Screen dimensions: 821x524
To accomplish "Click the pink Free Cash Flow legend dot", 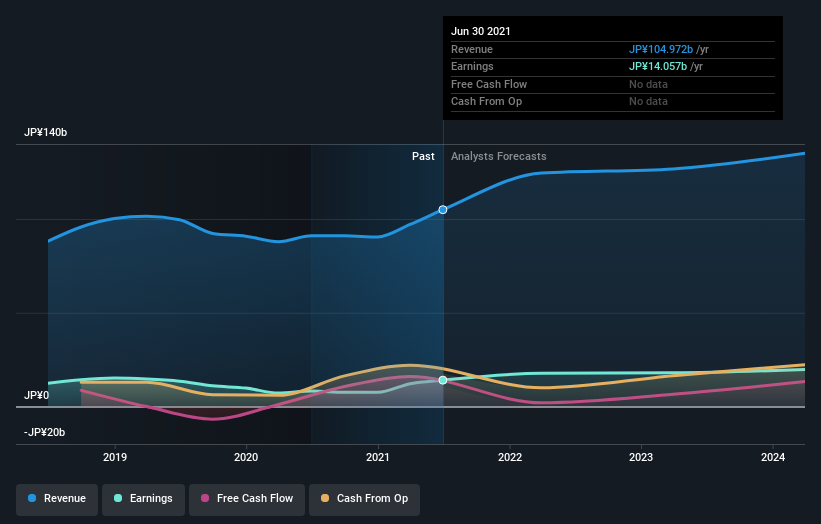I will 205,498.
